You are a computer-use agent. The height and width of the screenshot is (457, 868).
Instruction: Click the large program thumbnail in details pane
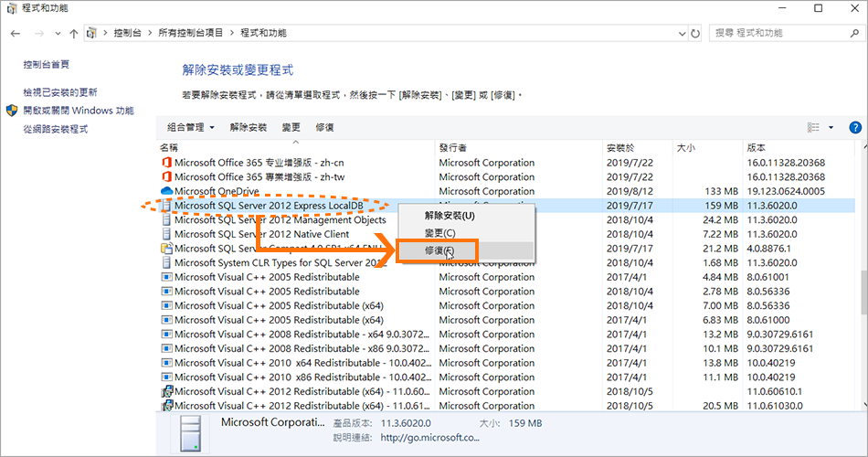[190, 434]
